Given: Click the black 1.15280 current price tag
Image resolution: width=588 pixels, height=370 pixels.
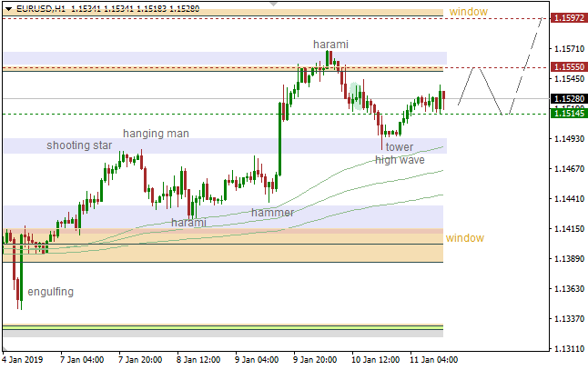Looking at the screenshot, I should coord(569,98).
